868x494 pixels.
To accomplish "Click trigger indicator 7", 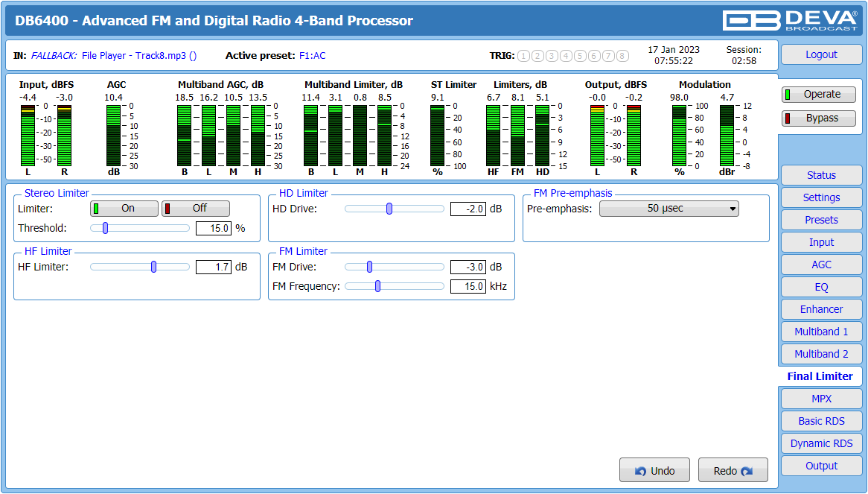I will coord(608,55).
